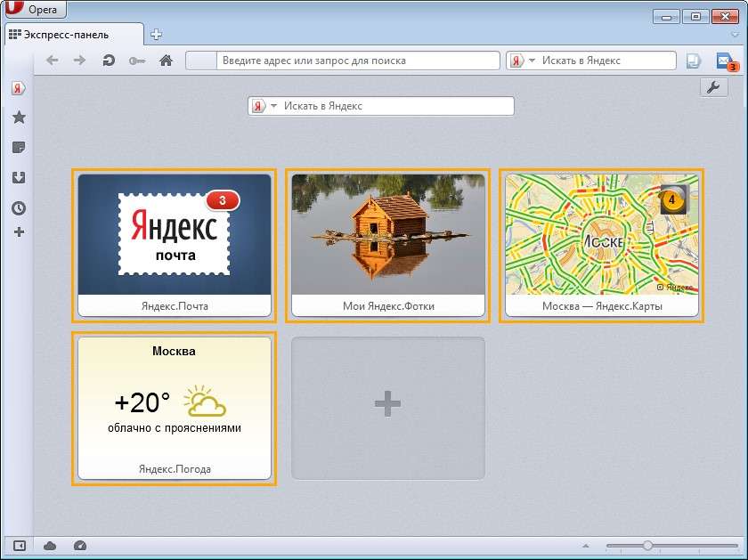748x560 pixels.
Task: Add a panel with sidebar plus
Action: [19, 232]
